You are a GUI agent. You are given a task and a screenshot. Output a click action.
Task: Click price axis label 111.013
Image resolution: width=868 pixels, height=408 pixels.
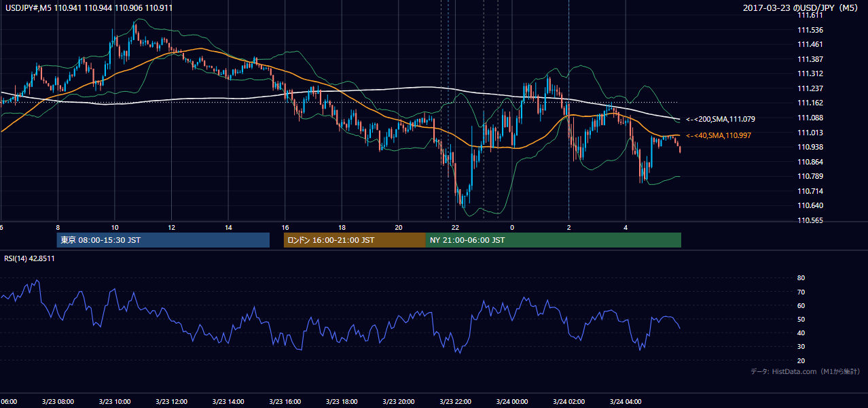pos(810,133)
